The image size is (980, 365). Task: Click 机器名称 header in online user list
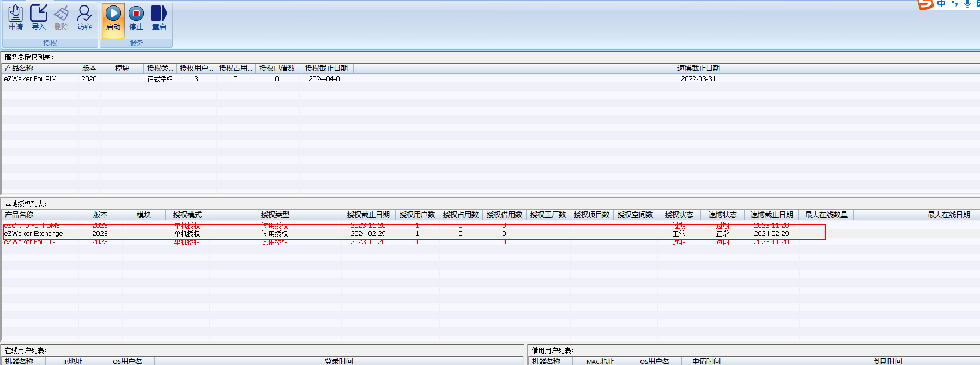[x=24, y=361]
